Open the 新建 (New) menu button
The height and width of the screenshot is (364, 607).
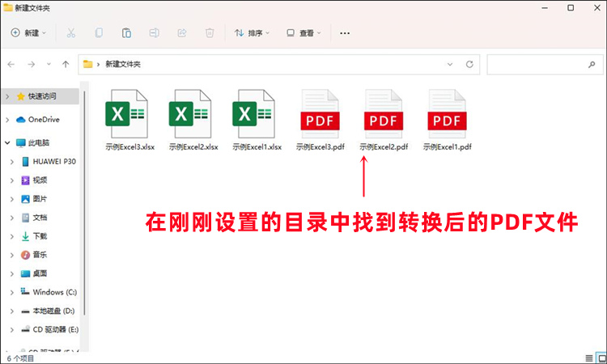coord(28,33)
